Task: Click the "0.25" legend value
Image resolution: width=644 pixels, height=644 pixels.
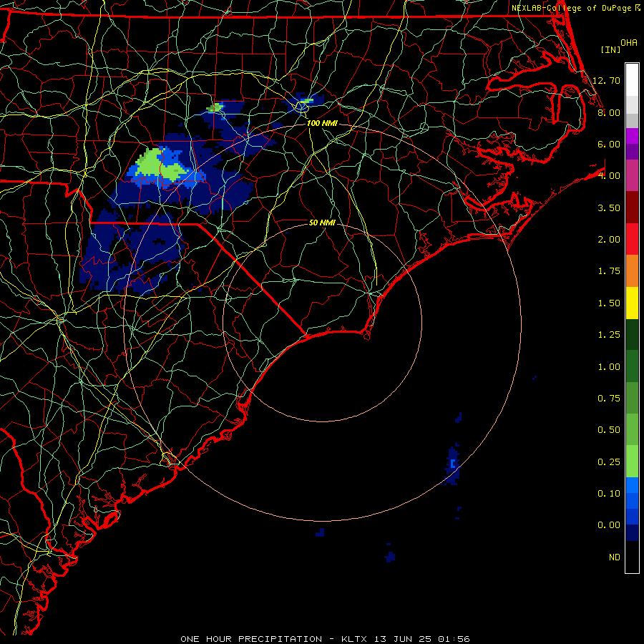Action: [x=609, y=462]
